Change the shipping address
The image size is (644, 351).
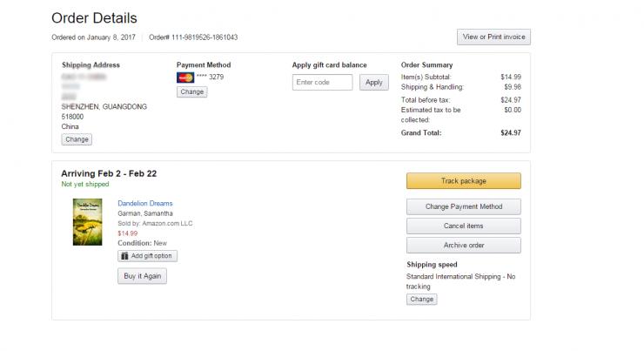77,139
